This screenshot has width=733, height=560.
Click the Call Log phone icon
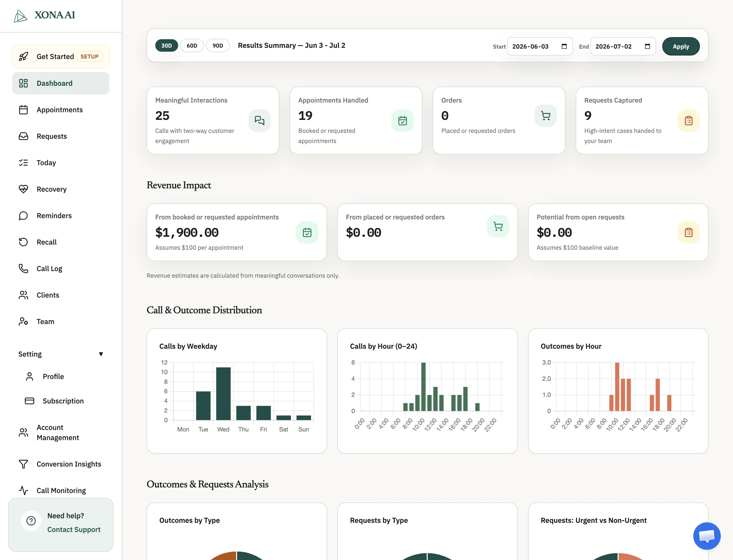coord(23,268)
